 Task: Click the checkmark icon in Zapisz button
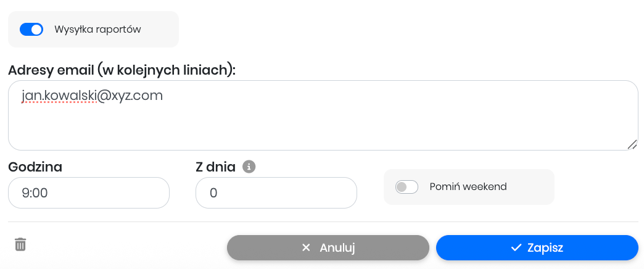click(516, 248)
